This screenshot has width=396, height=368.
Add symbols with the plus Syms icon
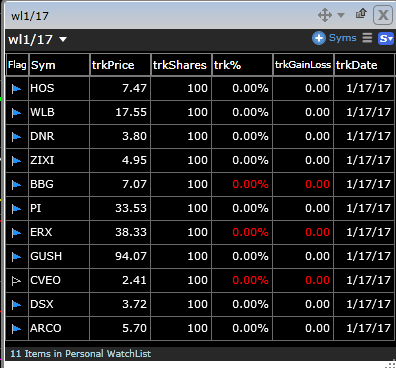pos(319,38)
